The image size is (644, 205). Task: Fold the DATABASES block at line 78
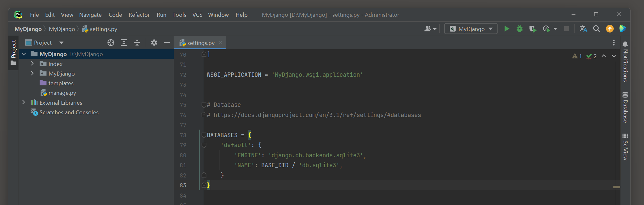click(x=204, y=135)
